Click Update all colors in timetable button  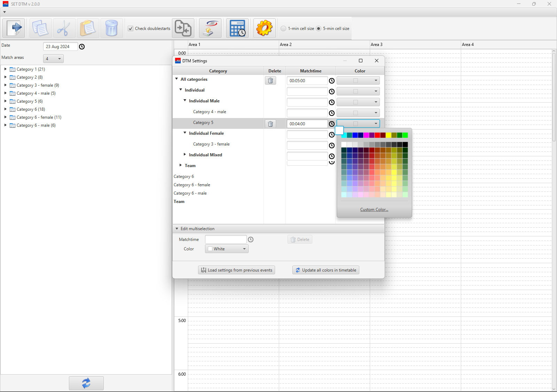point(326,270)
